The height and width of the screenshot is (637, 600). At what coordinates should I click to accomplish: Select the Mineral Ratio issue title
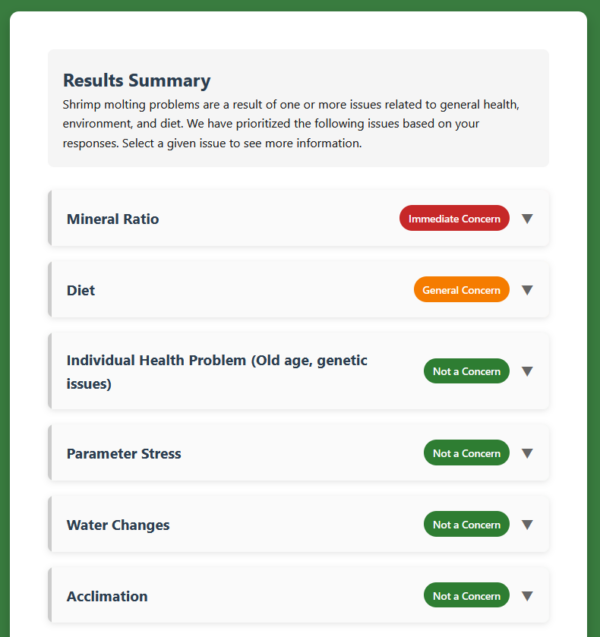[x=112, y=219]
